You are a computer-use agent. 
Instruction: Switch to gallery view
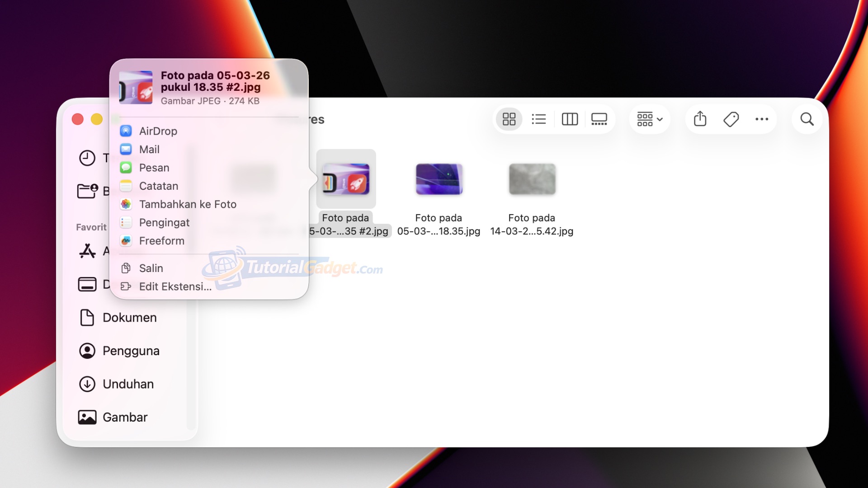599,119
